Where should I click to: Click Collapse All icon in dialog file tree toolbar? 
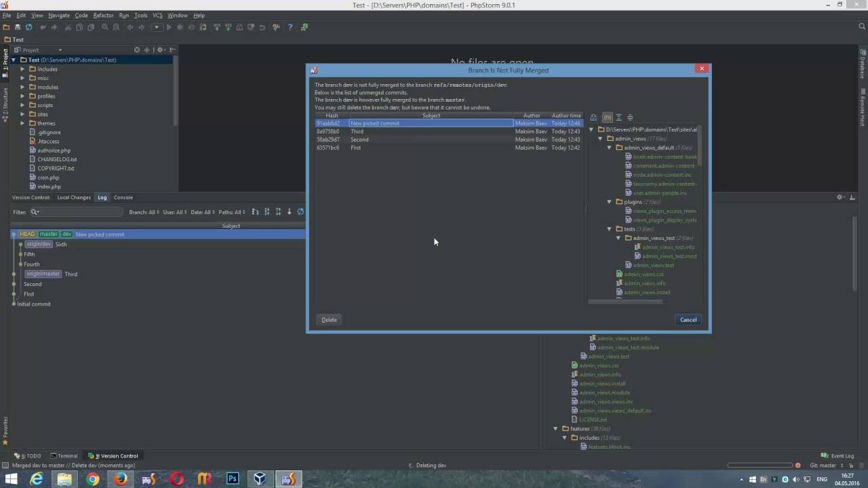(630, 117)
